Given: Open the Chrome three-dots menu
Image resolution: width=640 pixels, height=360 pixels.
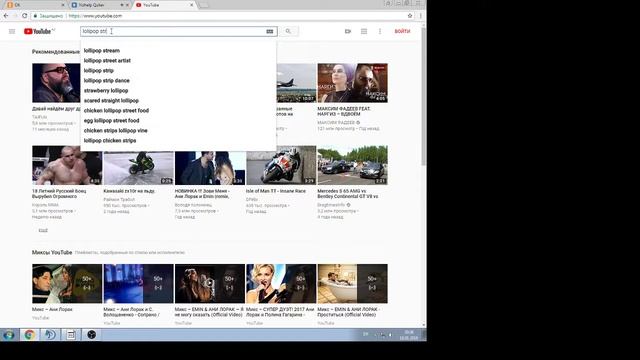Looking at the screenshot, I should [420, 16].
